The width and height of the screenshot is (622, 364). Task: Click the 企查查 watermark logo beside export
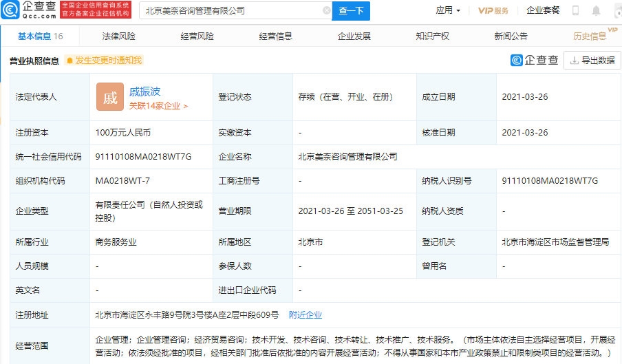click(534, 61)
